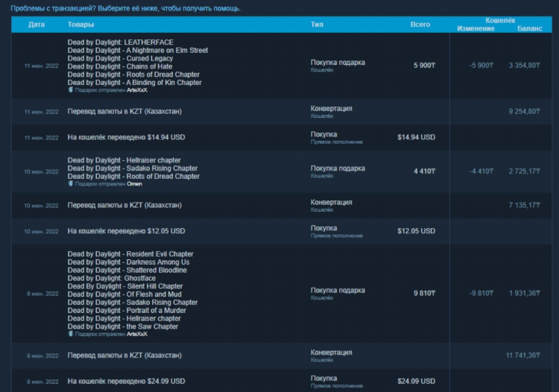Open the 5 900₸ total amount
559x392 pixels.
pos(424,66)
